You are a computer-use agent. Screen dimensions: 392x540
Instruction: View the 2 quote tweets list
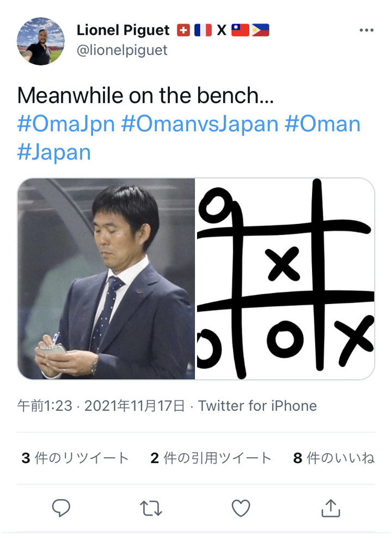[211, 458]
